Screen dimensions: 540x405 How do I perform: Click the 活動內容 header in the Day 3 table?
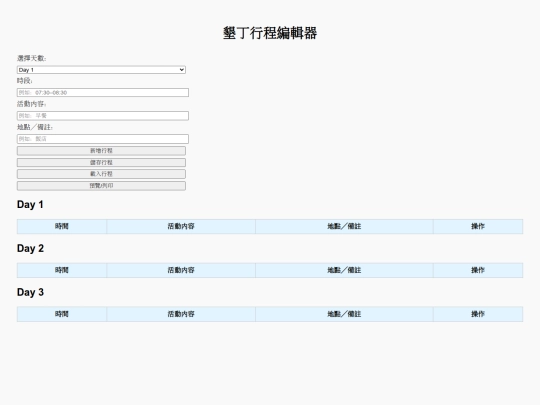181,314
